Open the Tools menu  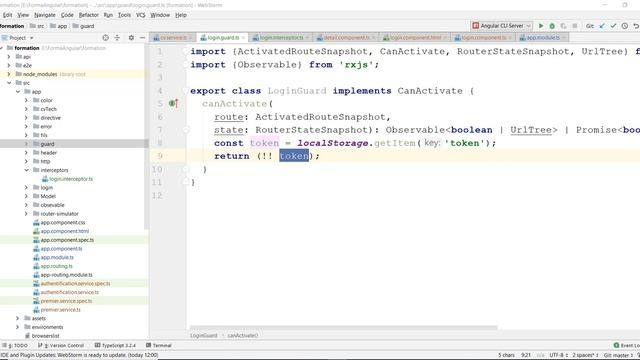124,15
